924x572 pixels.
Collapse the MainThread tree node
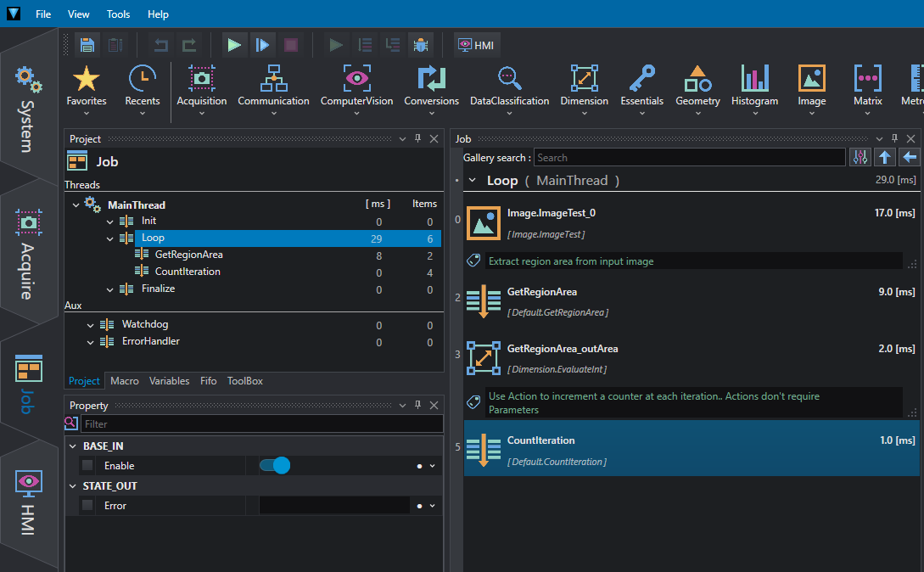pos(76,205)
